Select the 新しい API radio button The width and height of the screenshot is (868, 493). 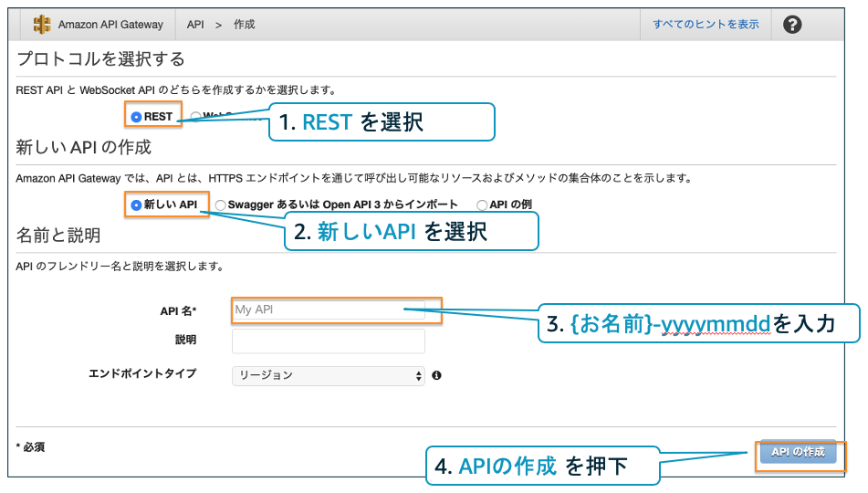136,205
